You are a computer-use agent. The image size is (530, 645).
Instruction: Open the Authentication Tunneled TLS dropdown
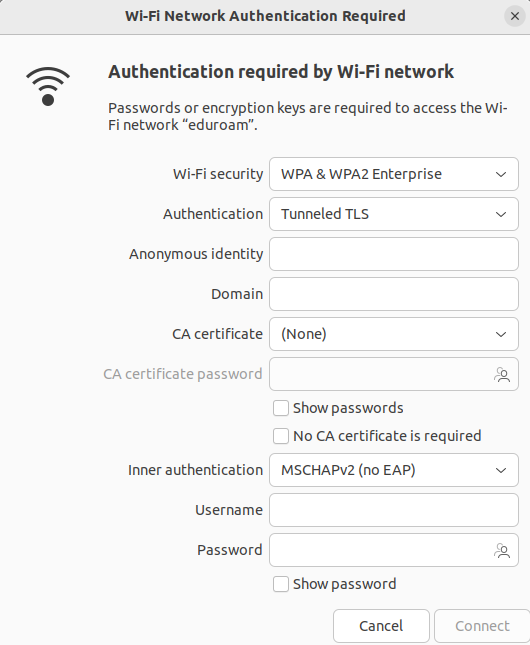point(394,214)
